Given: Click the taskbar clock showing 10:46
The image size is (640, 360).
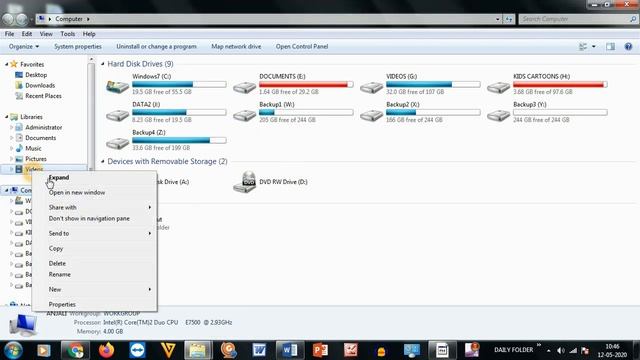Looking at the screenshot, I should click(612, 351).
